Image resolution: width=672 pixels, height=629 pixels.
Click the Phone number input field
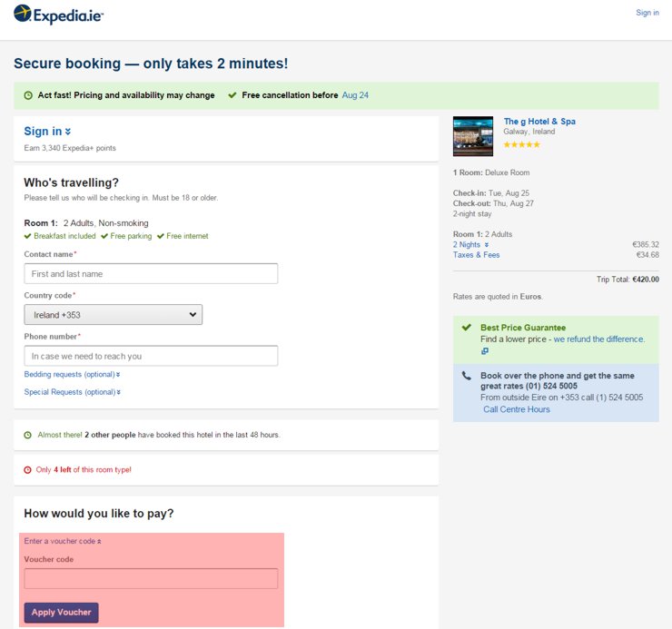[151, 356]
